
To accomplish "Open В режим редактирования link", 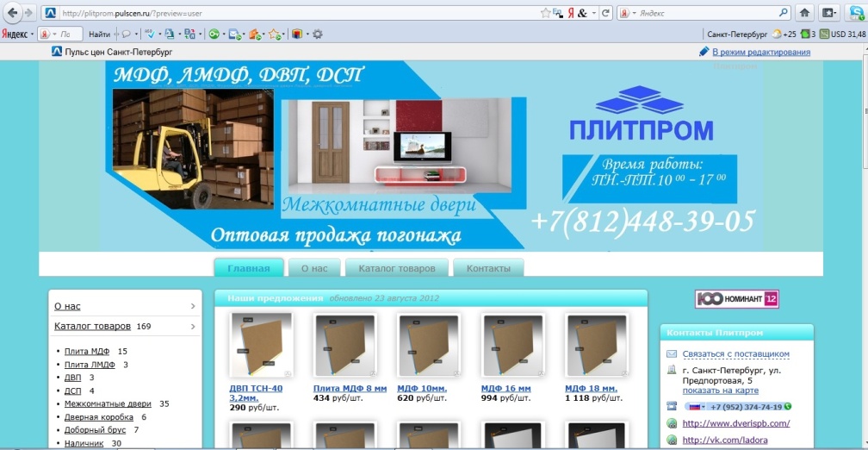I will click(761, 52).
